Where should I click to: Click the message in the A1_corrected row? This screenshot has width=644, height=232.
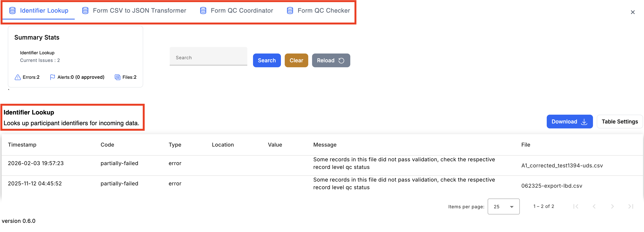click(x=404, y=163)
